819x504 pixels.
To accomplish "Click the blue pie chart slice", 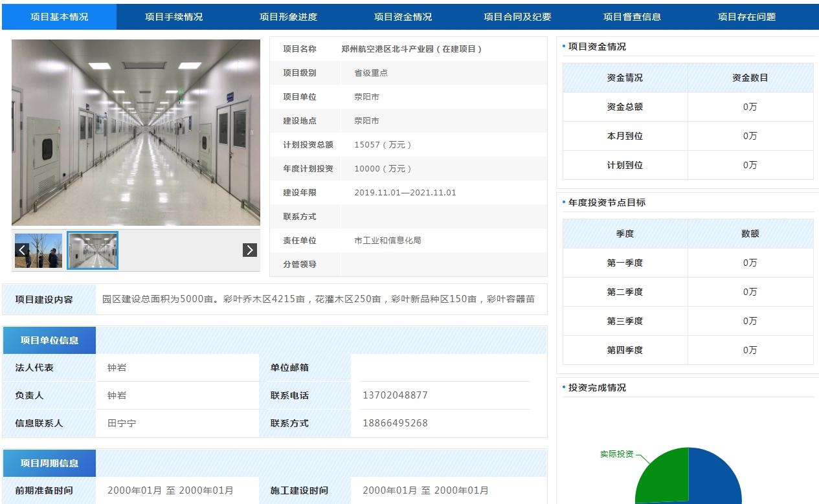I will click(715, 479).
